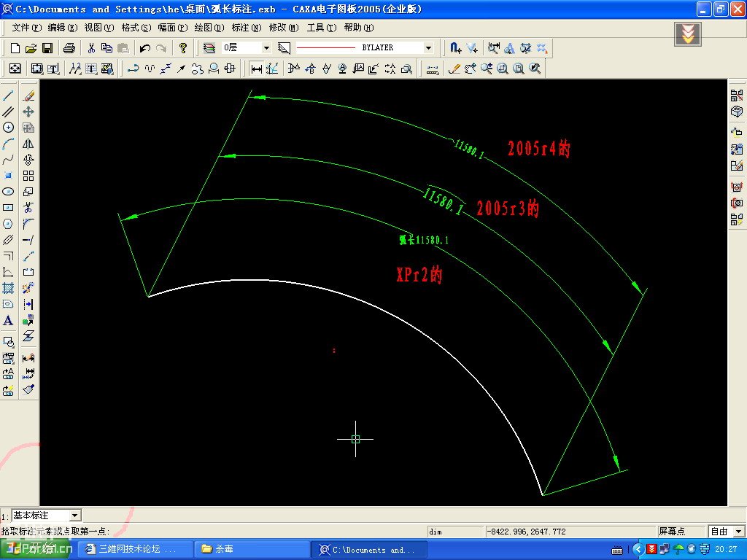Open line color settings icon
The image size is (747, 560).
pyautogui.click(x=284, y=47)
